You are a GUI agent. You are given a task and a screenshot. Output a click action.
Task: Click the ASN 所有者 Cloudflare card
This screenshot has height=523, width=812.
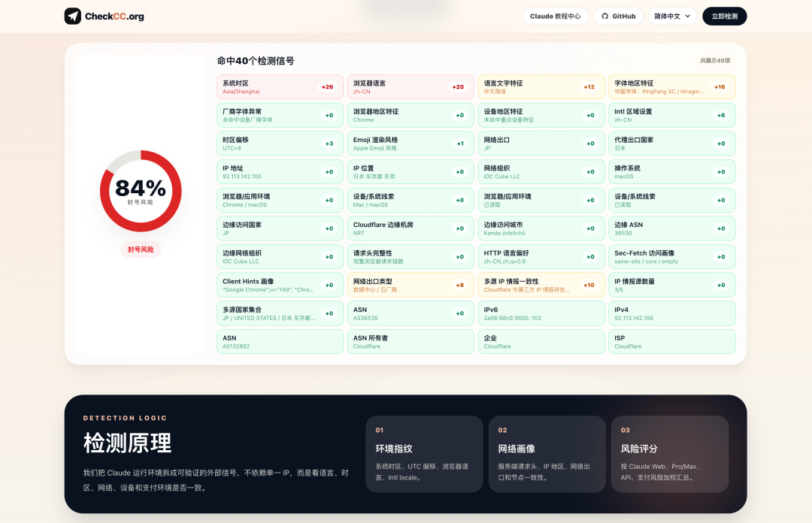411,342
